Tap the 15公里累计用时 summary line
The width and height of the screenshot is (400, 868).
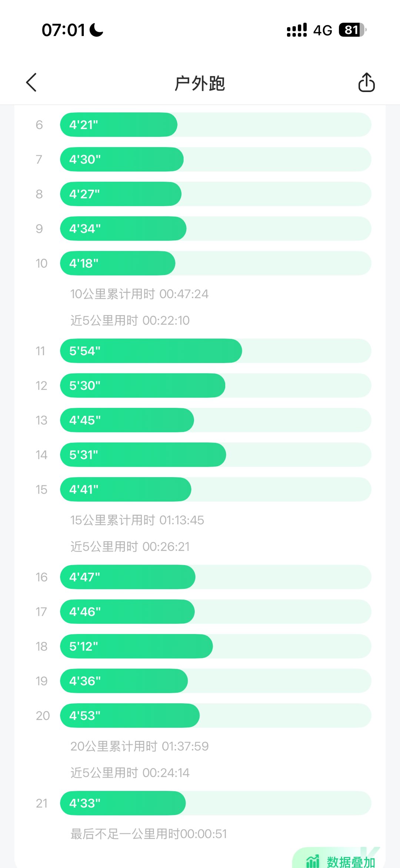(x=137, y=520)
